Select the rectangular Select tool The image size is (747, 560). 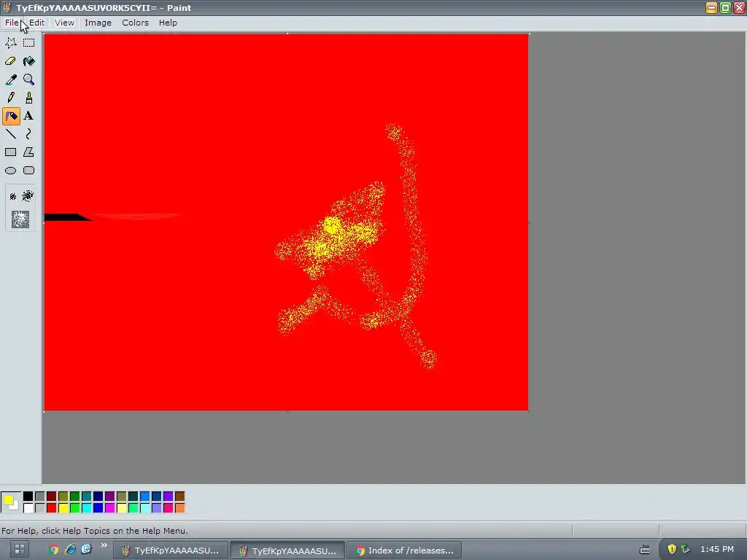29,43
